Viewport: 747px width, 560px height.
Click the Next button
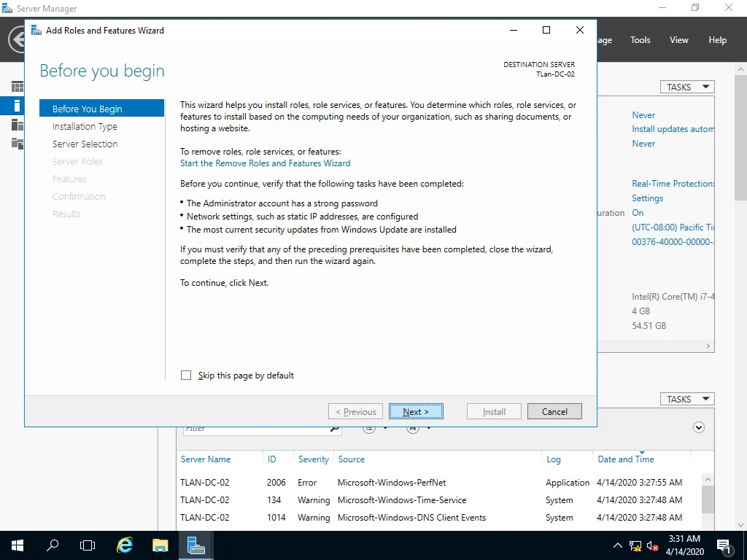(416, 411)
